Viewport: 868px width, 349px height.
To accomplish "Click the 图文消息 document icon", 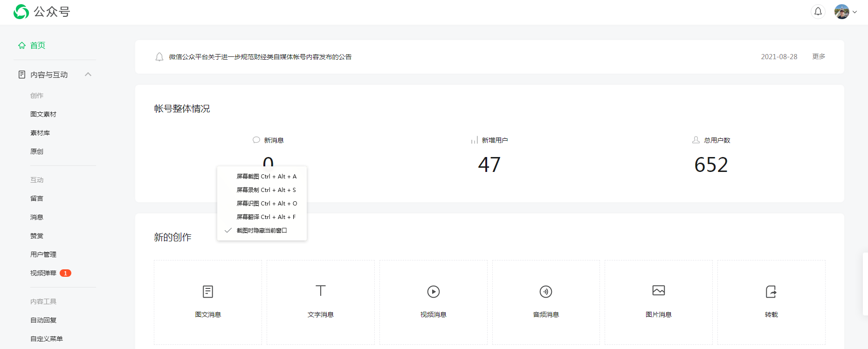I will 208,292.
